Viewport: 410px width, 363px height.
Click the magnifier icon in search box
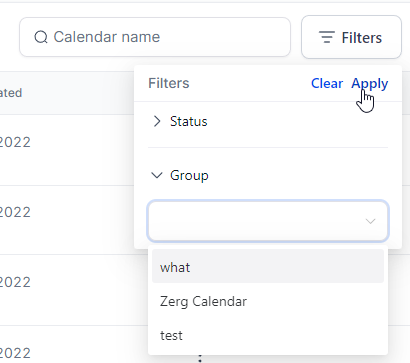[x=41, y=37]
